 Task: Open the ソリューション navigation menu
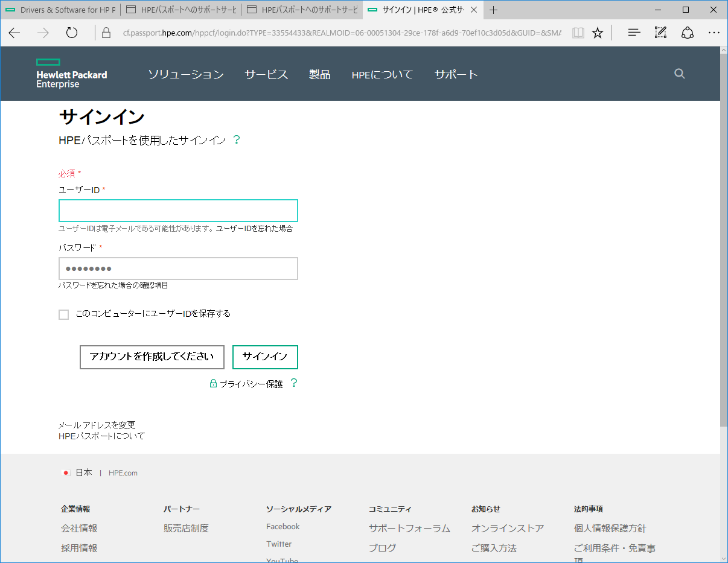[186, 75]
